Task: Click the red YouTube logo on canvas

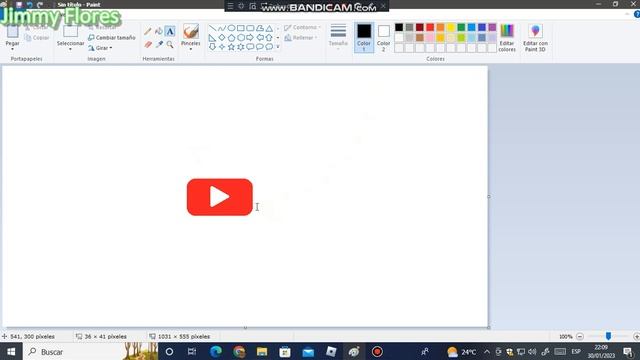Action: tap(220, 197)
